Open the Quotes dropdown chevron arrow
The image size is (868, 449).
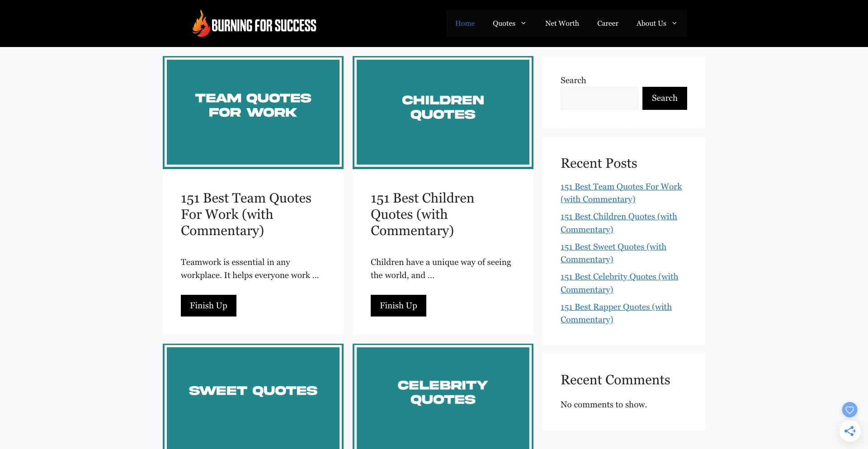pos(524,23)
